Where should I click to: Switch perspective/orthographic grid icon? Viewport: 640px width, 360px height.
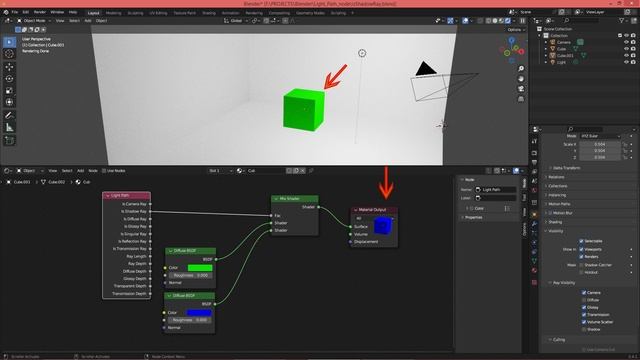click(x=521, y=99)
